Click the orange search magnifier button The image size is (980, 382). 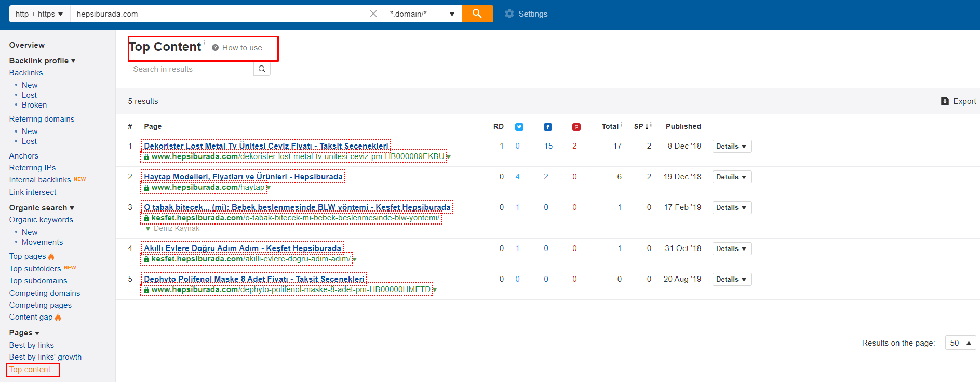click(477, 14)
